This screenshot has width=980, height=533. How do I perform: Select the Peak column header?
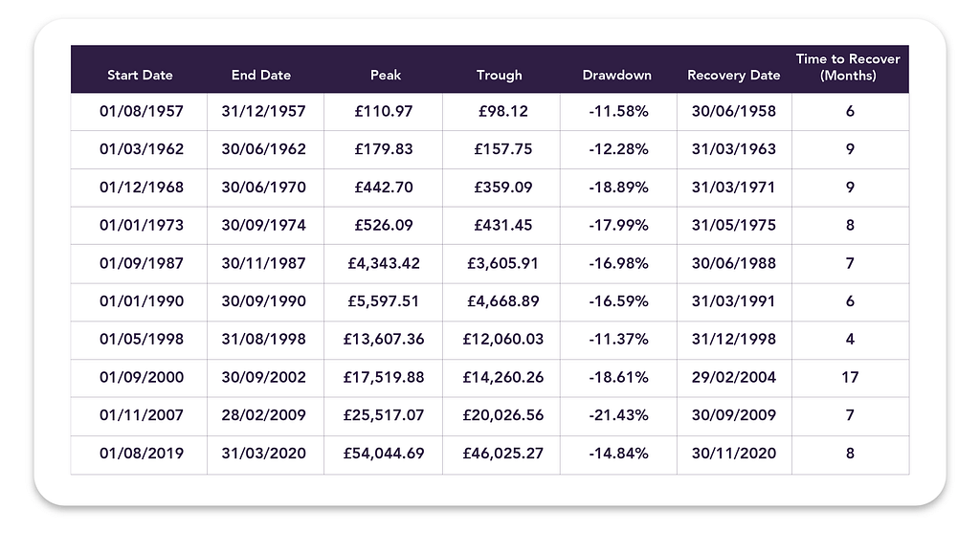pos(385,75)
